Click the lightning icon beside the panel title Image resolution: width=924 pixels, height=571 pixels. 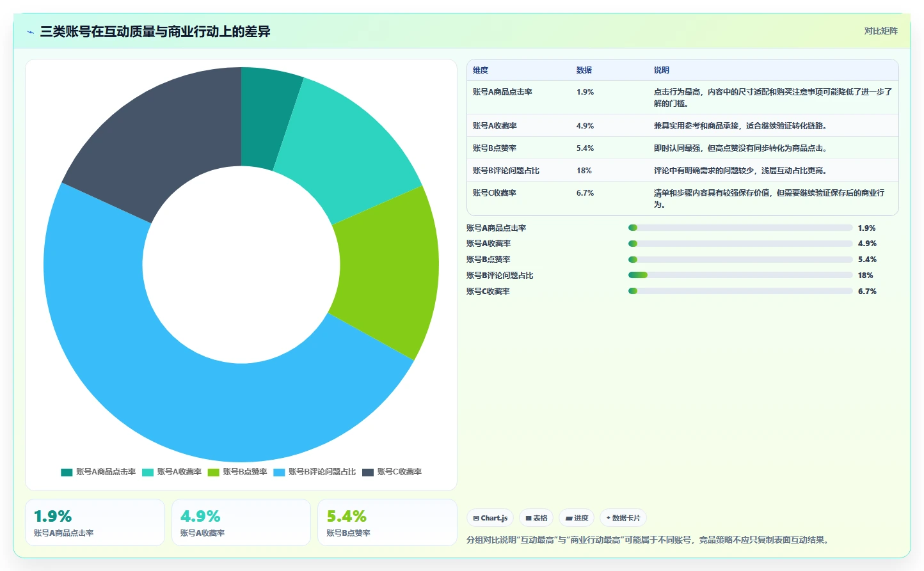click(30, 32)
